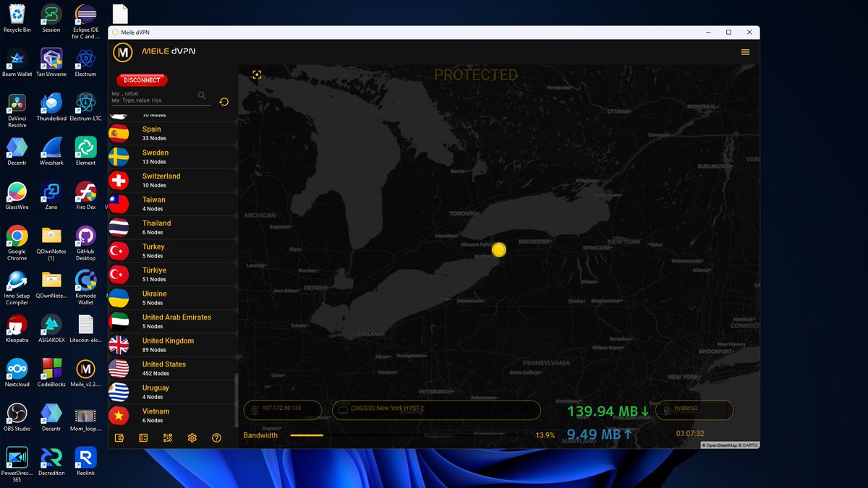Open the help question mark icon
This screenshot has width=868, height=488.
click(216, 437)
